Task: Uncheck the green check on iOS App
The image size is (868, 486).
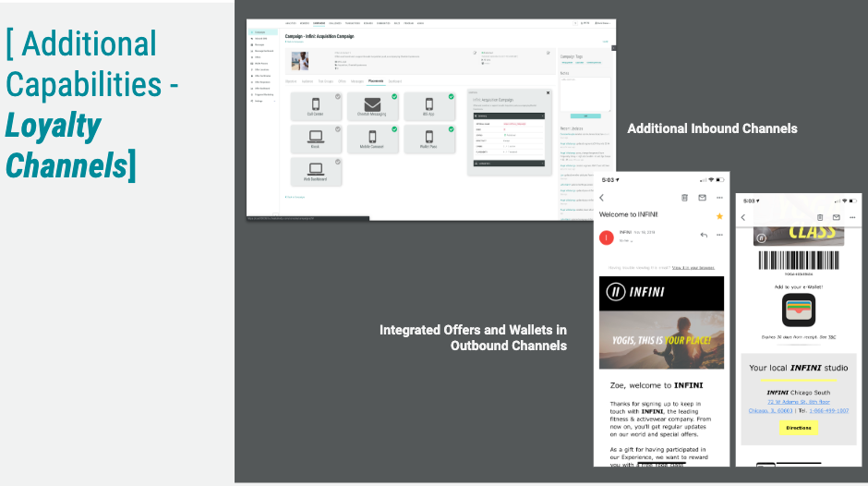Action: [451, 96]
